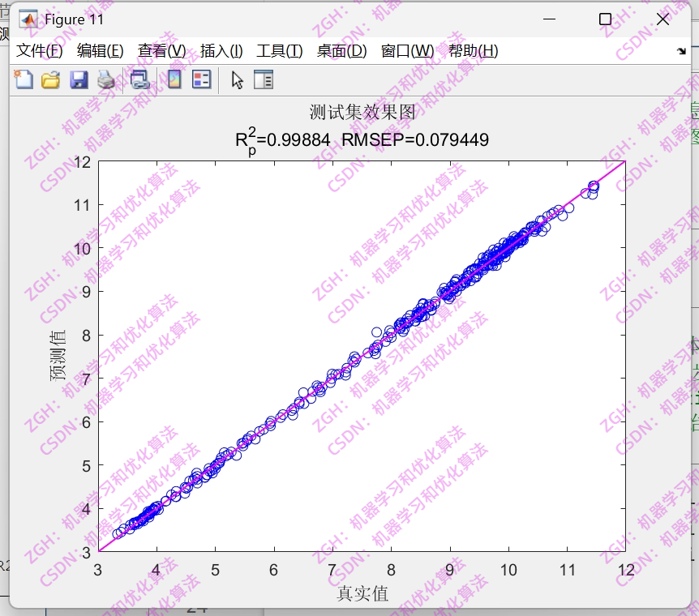
Task: Open a saved figure using the folder icon
Action: point(50,79)
